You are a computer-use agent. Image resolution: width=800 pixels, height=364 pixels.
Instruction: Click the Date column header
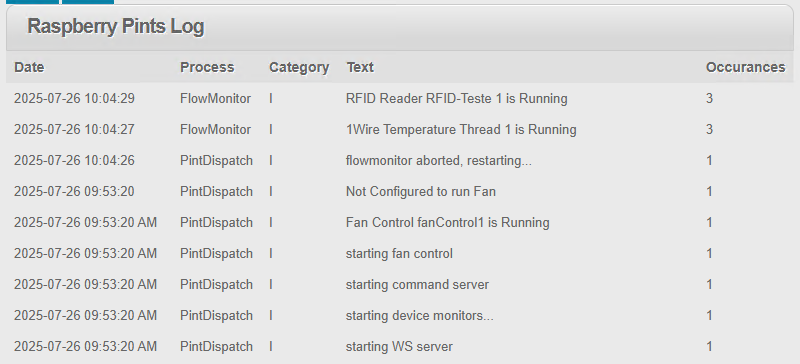[x=29, y=67]
